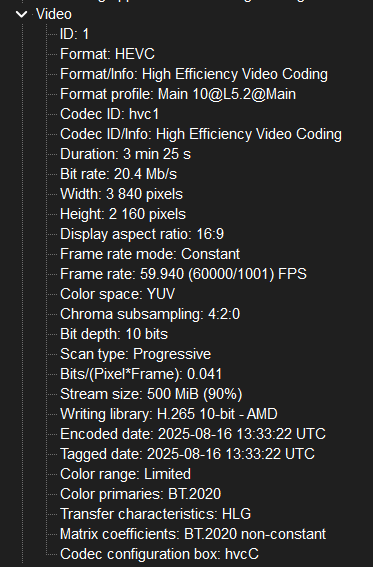
Task: Click Frame rate 59.940 FPS entry
Action: (183, 274)
